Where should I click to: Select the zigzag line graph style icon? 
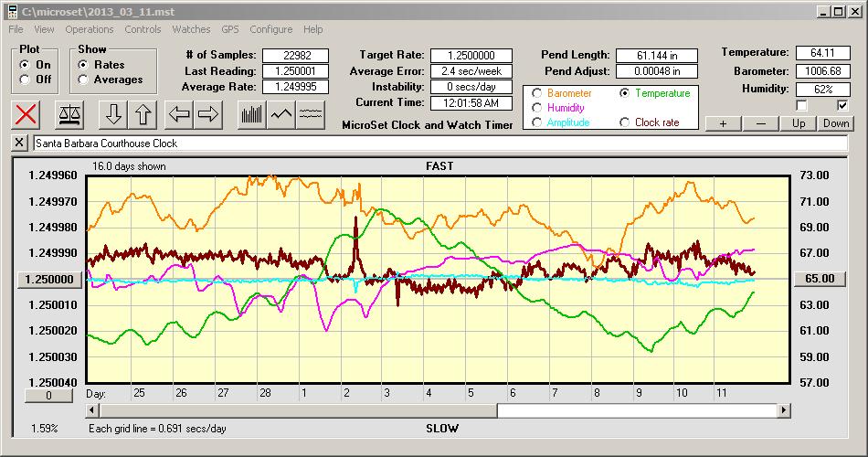tap(281, 114)
